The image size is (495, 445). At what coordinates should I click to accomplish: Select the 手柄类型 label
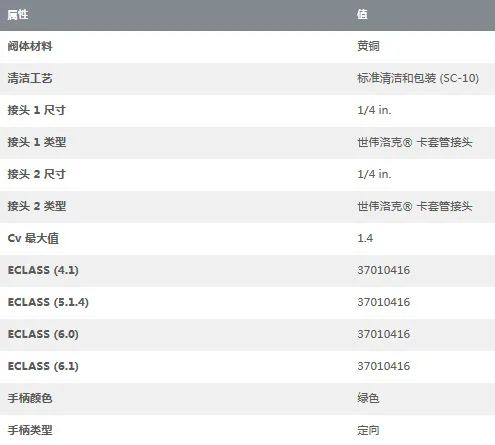30,430
